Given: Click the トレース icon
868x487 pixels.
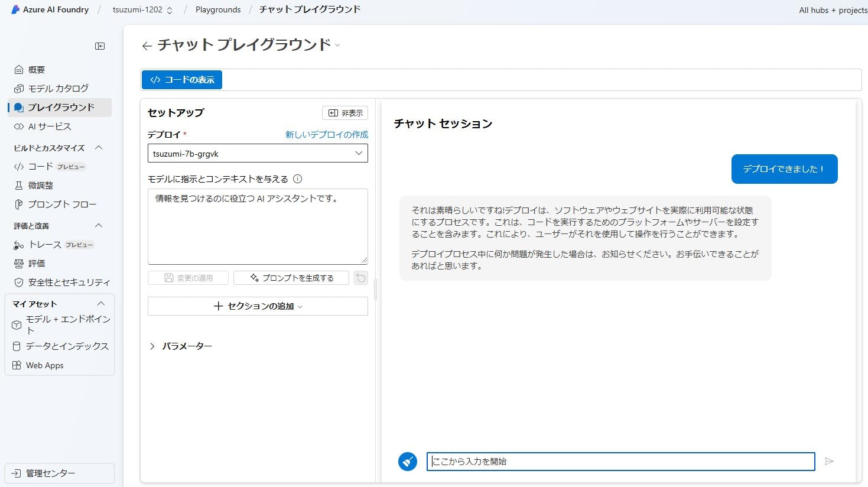Looking at the screenshot, I should tap(19, 245).
